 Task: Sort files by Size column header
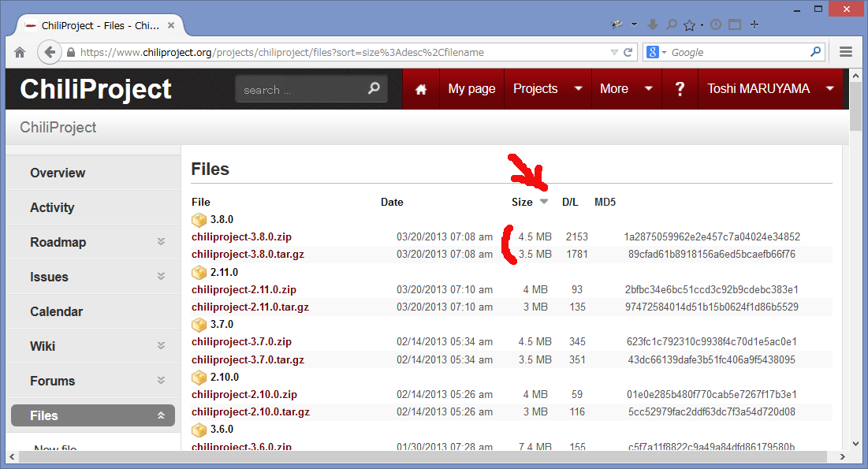[x=522, y=202]
